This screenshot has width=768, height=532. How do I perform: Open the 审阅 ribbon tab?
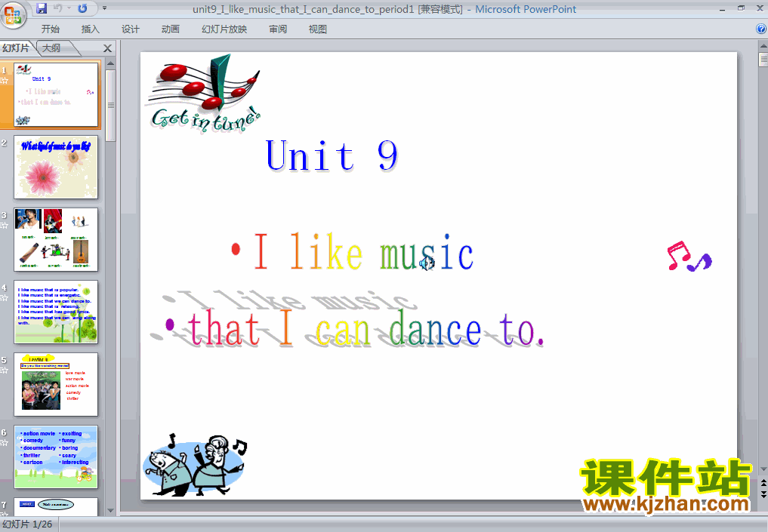[x=278, y=29]
